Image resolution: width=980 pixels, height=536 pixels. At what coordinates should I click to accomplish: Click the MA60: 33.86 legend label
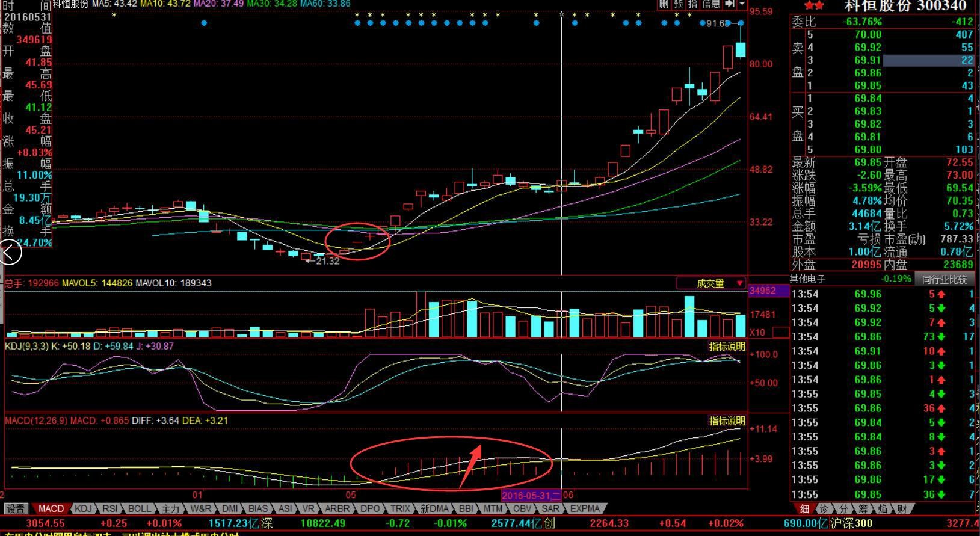click(x=325, y=4)
